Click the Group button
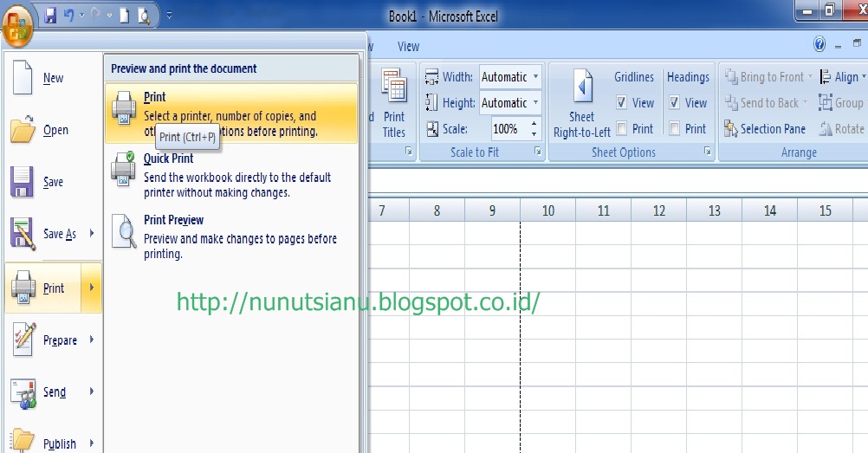Image resolution: width=868 pixels, height=453 pixels. 841,103
